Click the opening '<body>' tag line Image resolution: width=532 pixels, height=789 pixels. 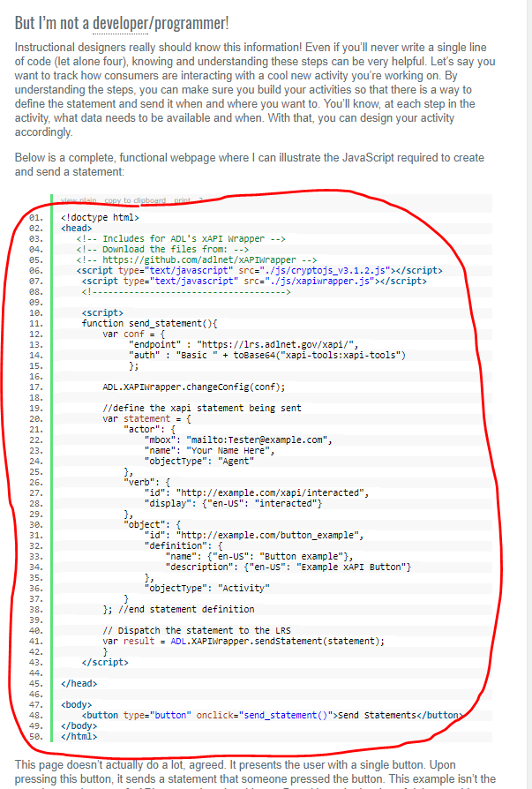click(77, 703)
